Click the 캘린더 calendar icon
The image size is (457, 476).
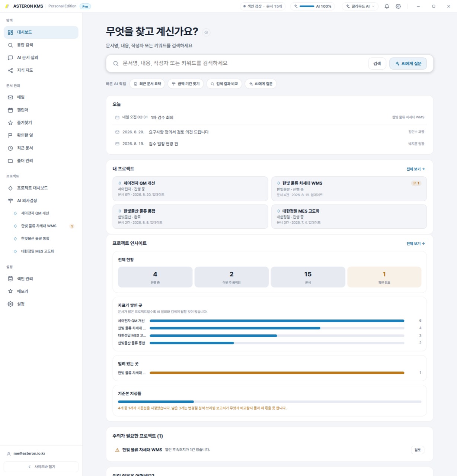coord(10,110)
